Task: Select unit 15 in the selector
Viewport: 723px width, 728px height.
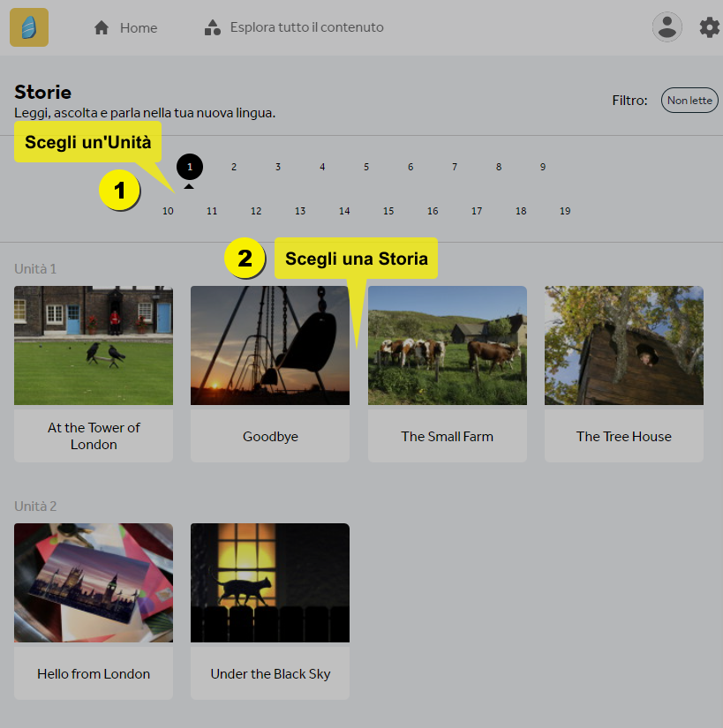Action: click(388, 211)
